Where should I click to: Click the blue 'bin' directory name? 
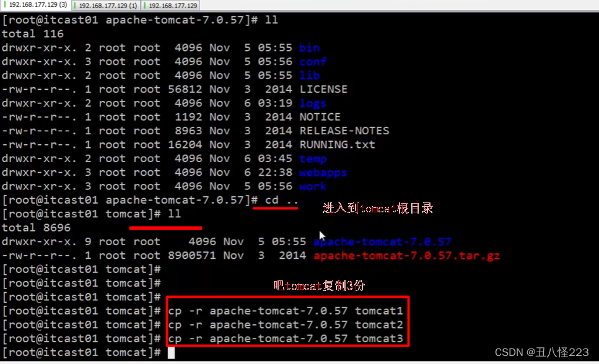[x=310, y=48]
